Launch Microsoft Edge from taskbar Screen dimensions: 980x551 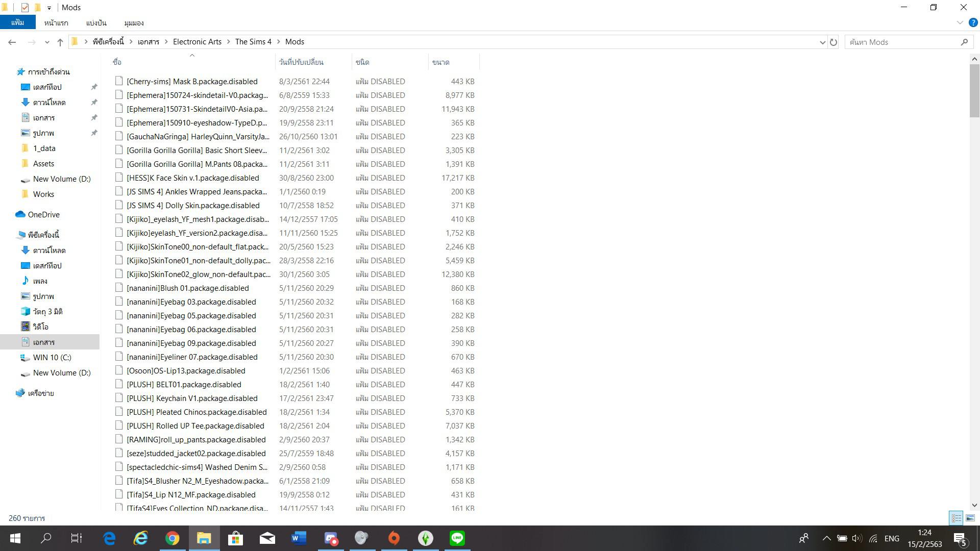(x=109, y=538)
